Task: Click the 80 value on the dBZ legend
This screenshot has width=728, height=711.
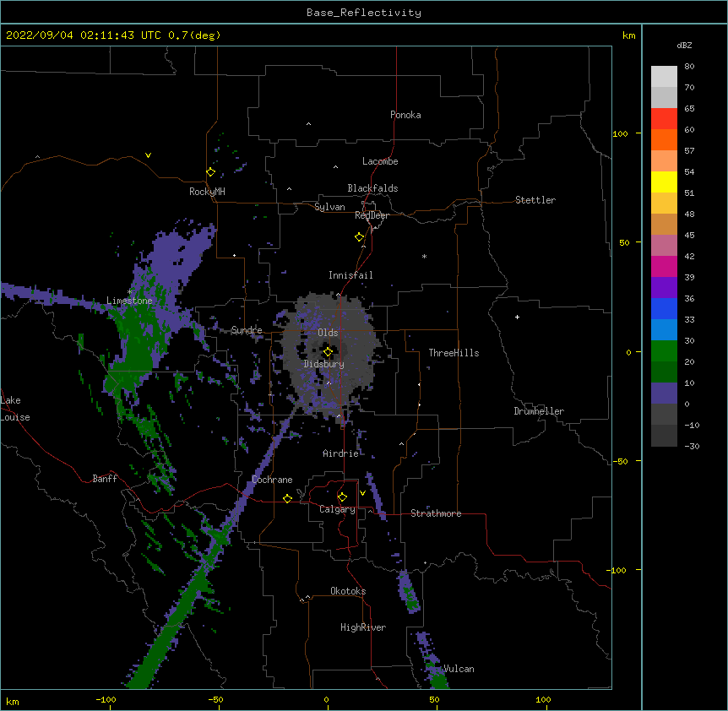Action: (689, 67)
